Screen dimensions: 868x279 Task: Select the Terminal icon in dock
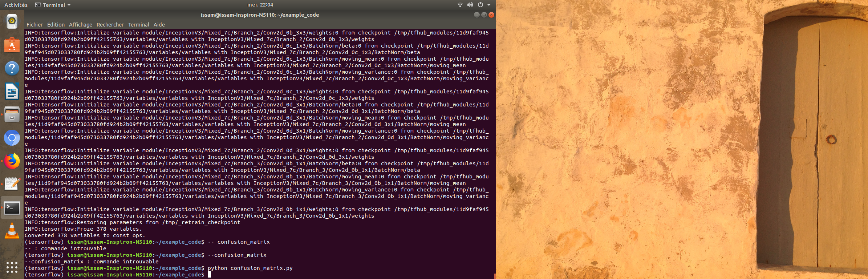tap(12, 208)
